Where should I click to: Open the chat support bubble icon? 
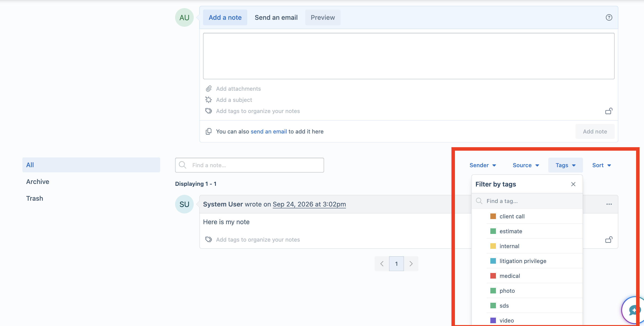pyautogui.click(x=634, y=310)
